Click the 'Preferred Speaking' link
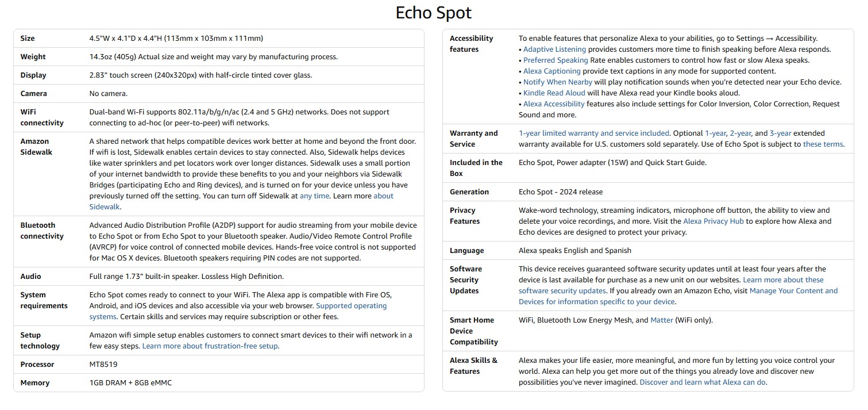 555,60
